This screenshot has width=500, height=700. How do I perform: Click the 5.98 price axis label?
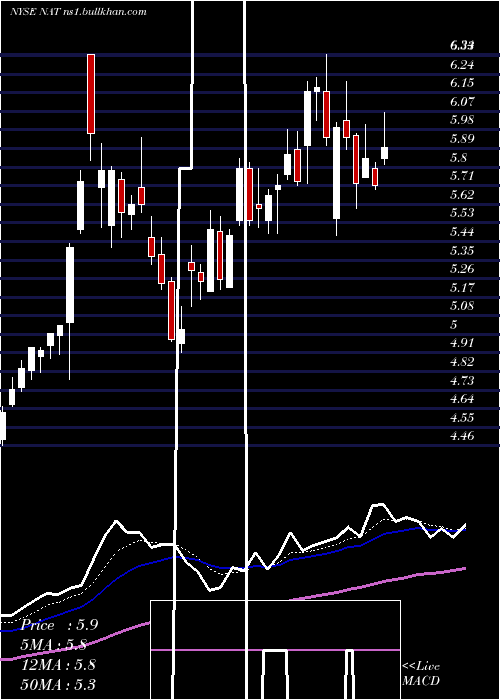pos(462,120)
